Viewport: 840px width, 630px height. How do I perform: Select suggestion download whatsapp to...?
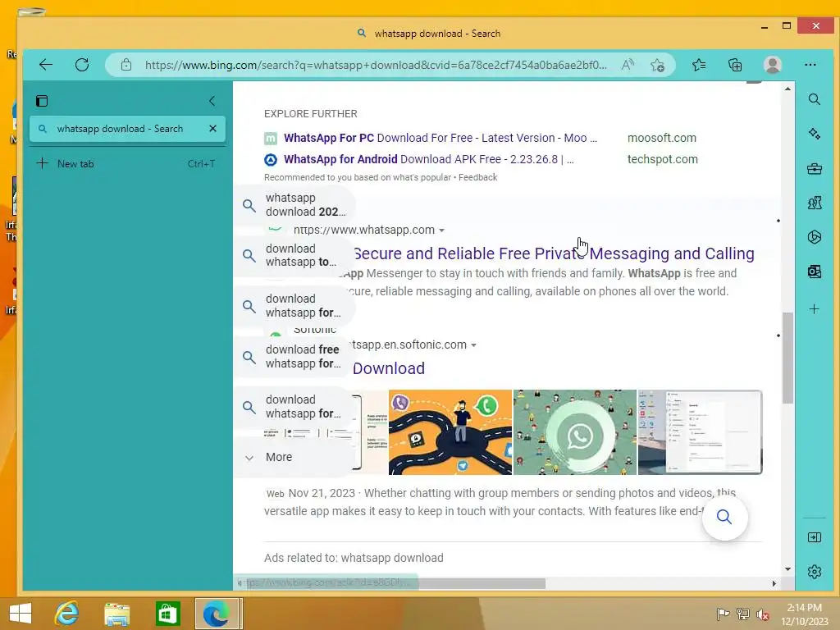pyautogui.click(x=294, y=255)
